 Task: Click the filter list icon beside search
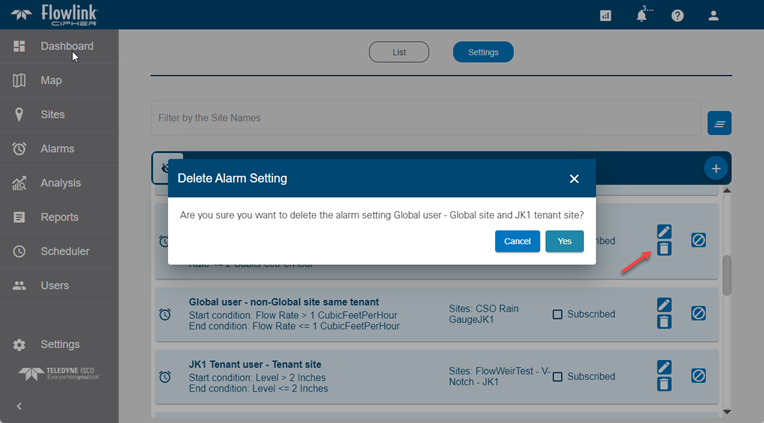click(719, 123)
